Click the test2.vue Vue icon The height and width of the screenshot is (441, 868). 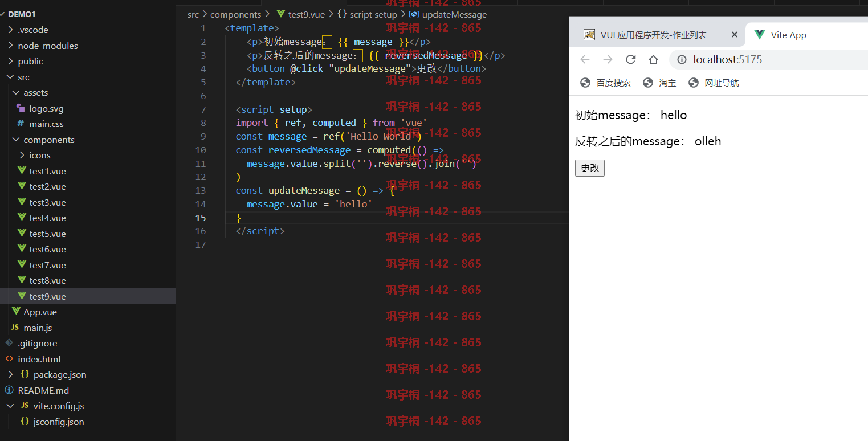click(22, 186)
